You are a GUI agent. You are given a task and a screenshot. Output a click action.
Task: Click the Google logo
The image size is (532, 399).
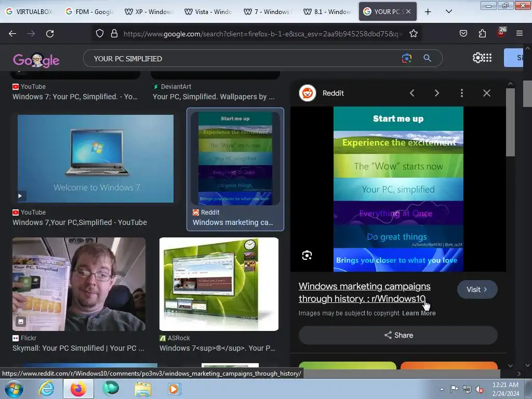coord(36,60)
